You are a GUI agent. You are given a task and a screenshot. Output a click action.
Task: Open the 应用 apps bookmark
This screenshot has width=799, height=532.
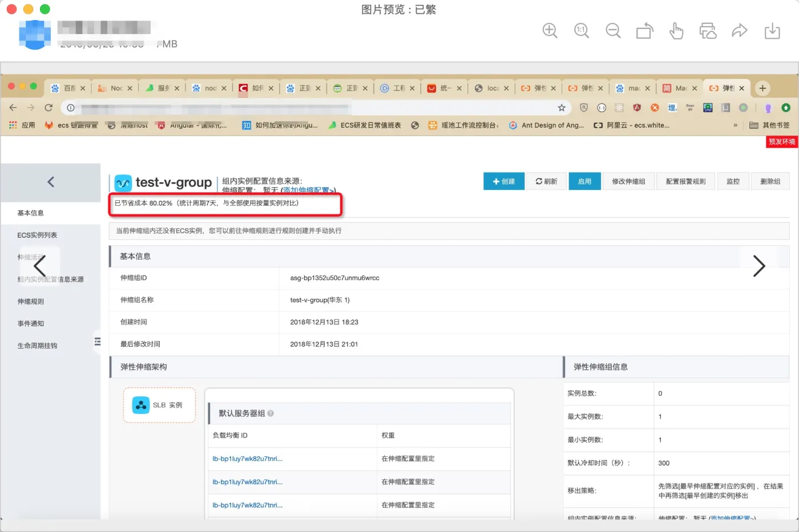(x=22, y=125)
